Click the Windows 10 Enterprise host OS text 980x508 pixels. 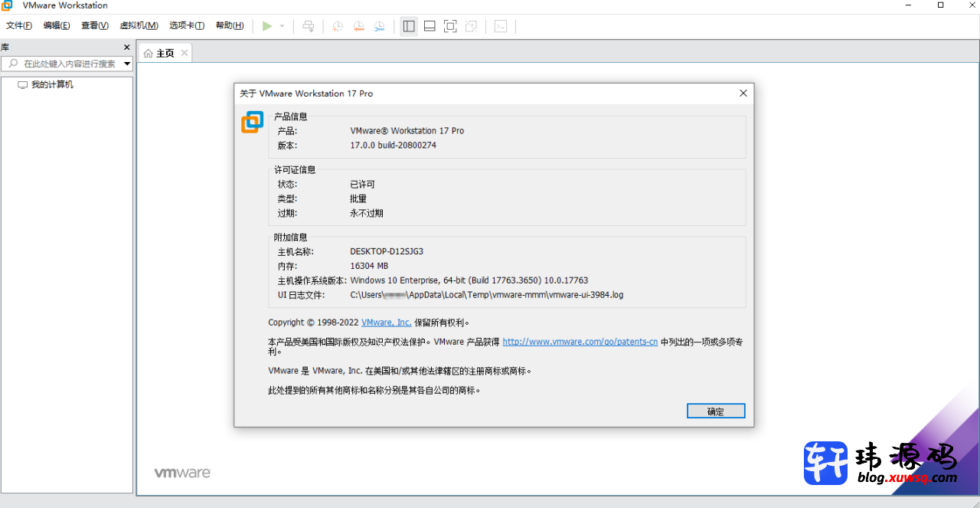tap(469, 280)
